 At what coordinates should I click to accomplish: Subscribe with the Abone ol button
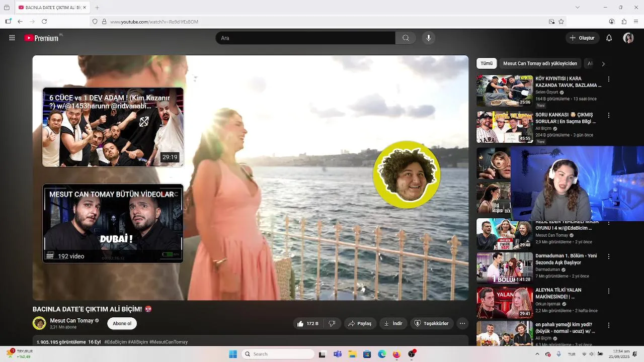coord(122,323)
